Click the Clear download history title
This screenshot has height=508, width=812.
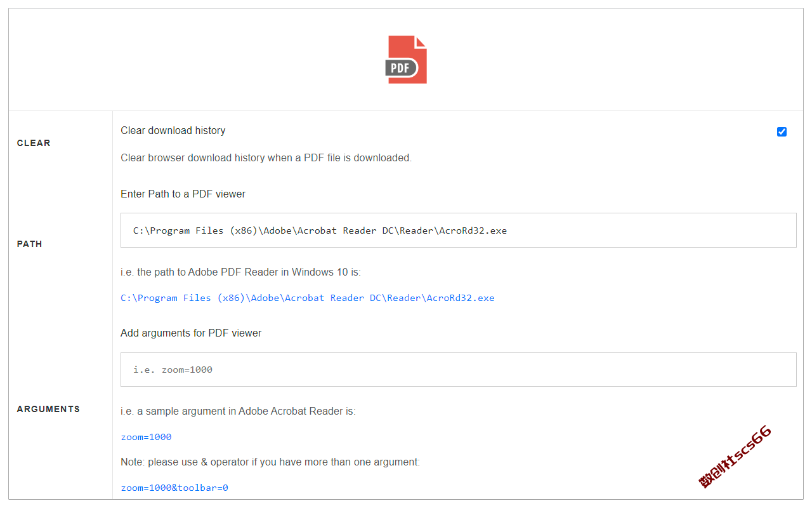pos(173,130)
